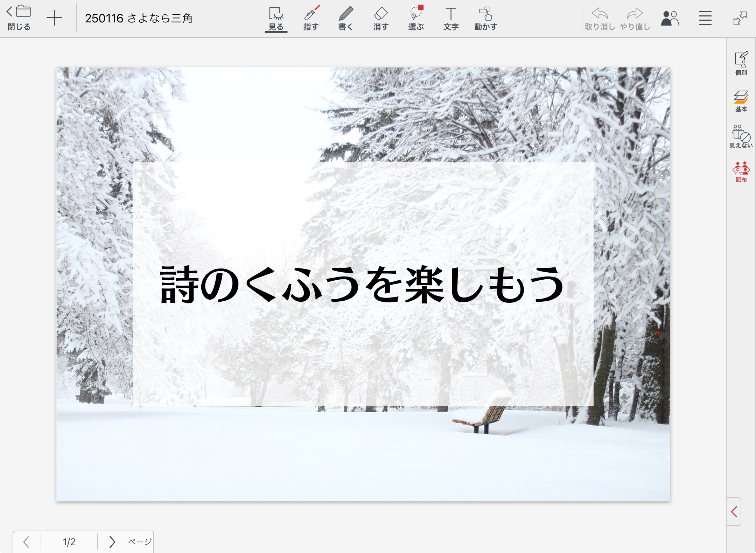This screenshot has width=756, height=553.
Task: Open the hamburger menu
Action: point(705,18)
